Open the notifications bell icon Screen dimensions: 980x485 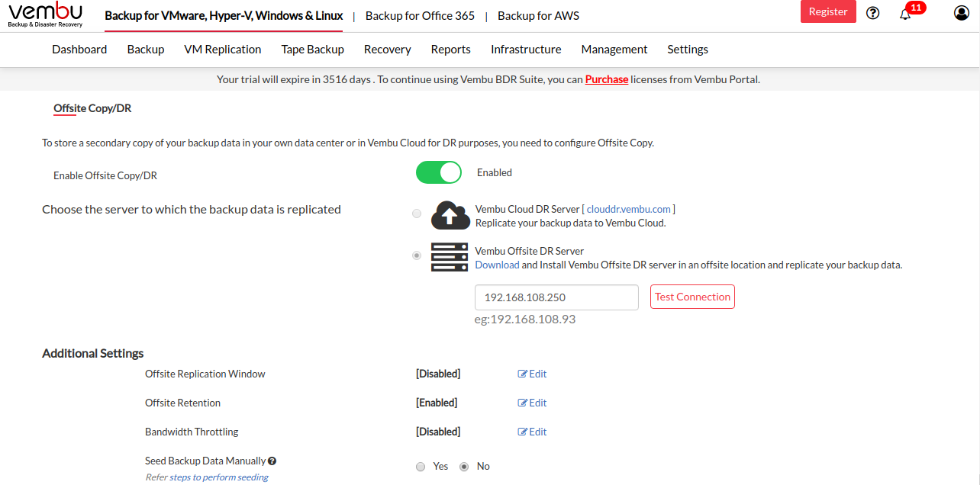(905, 14)
